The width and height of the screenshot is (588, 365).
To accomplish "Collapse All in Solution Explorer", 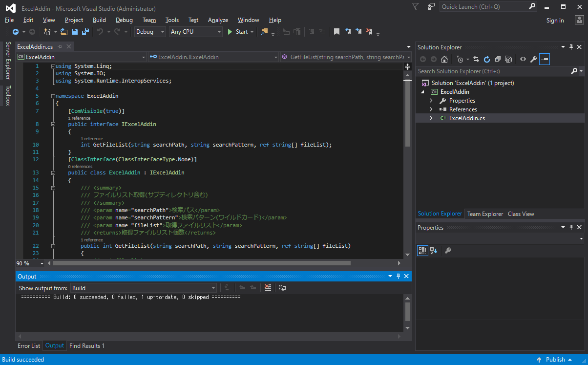I will pos(498,59).
